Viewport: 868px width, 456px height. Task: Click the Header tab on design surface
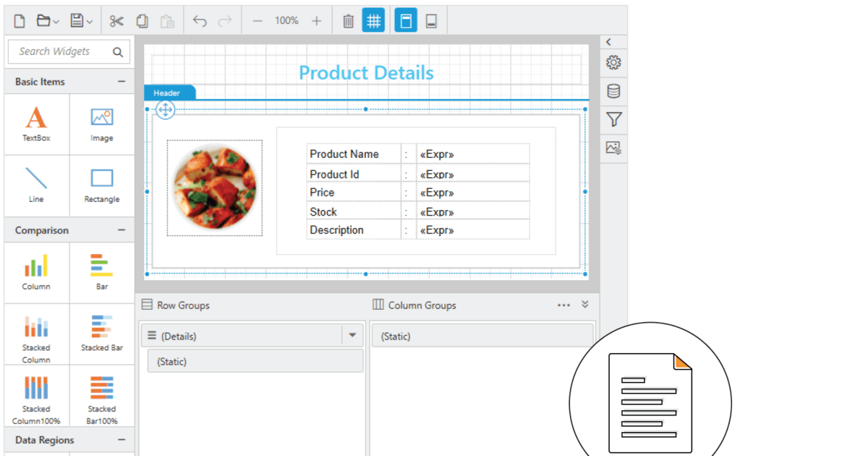(169, 93)
